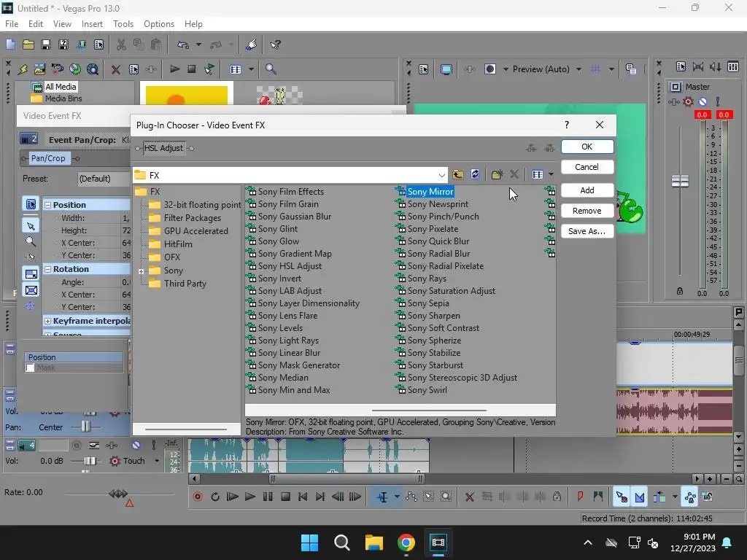Toggle Lock Aspect Ratio in Pan/Crop sidebar

tap(31, 274)
